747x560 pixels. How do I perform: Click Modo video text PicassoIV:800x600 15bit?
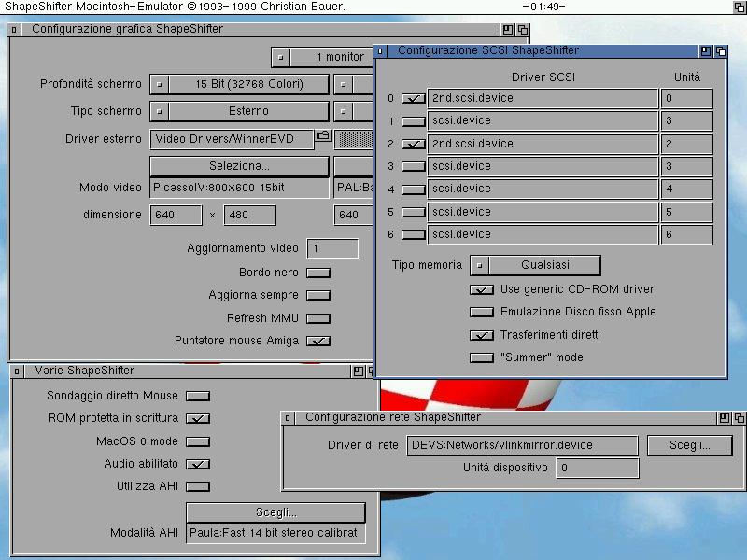tap(218, 188)
